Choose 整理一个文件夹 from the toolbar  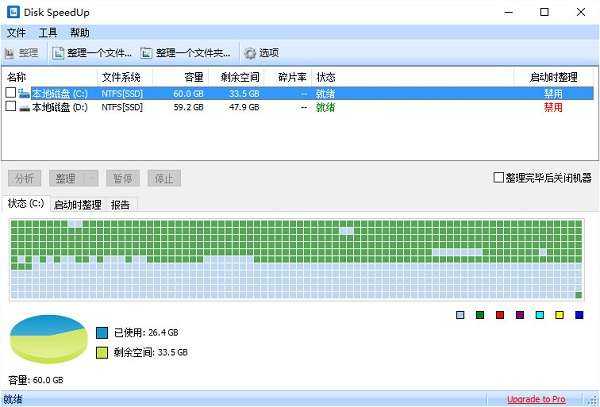pyautogui.click(x=186, y=53)
